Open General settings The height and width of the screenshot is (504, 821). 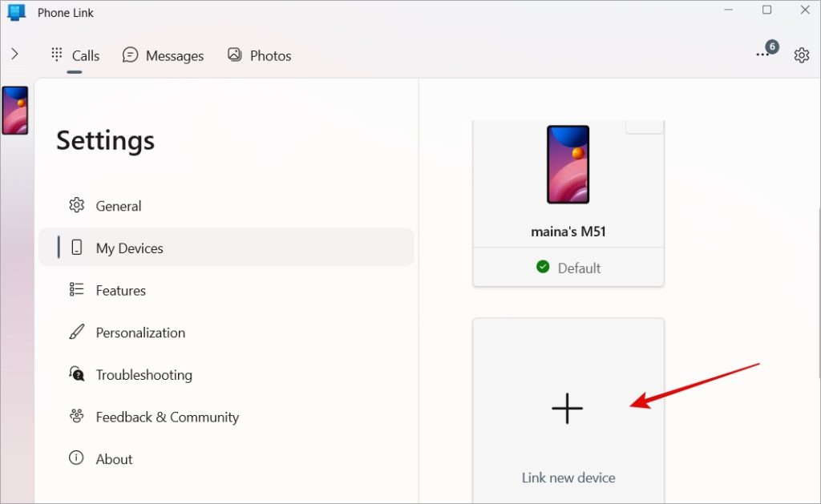[118, 206]
